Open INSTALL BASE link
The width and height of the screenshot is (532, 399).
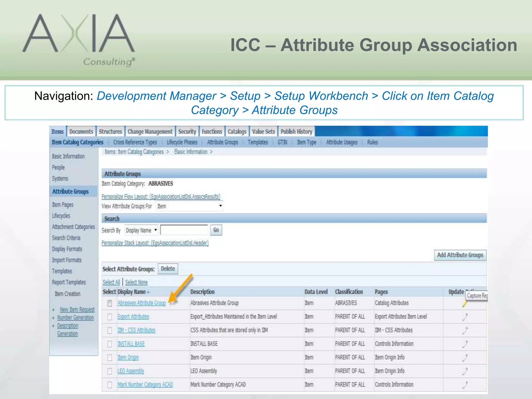pyautogui.click(x=131, y=344)
